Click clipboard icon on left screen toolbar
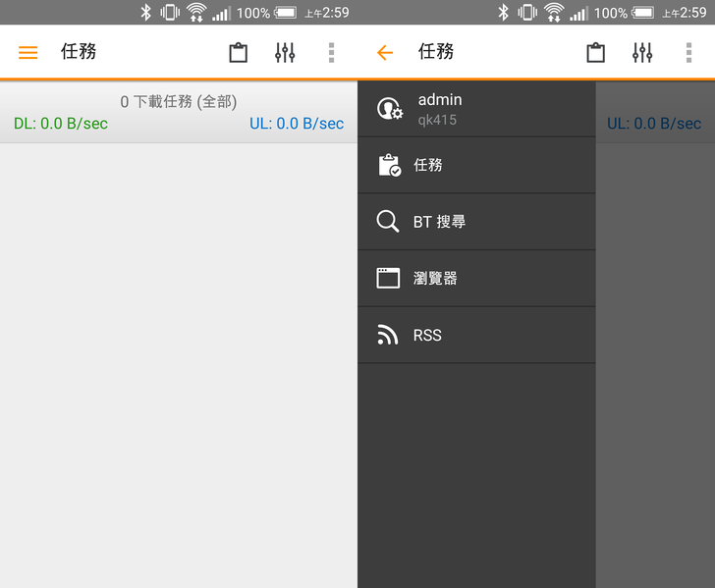 point(238,53)
